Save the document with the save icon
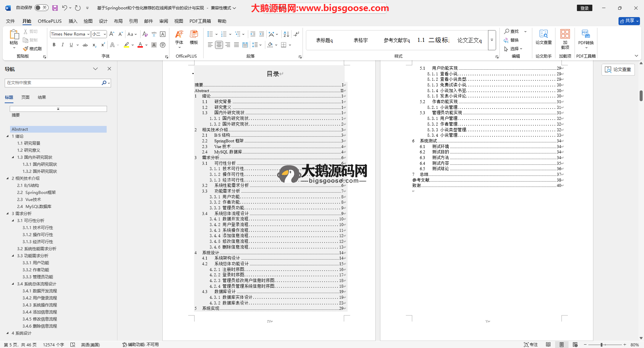The height and width of the screenshot is (348, 644). coord(55,8)
